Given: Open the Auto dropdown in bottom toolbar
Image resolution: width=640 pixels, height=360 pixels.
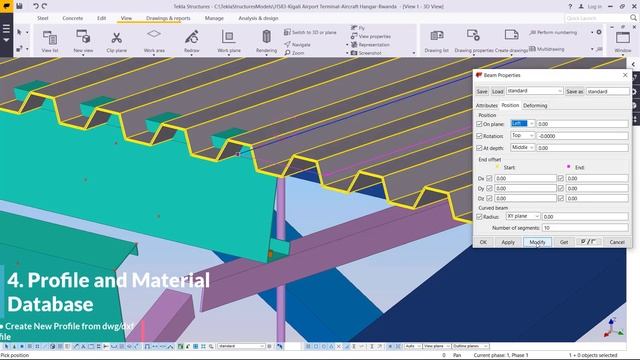Looking at the screenshot, I should pyautogui.click(x=413, y=346).
